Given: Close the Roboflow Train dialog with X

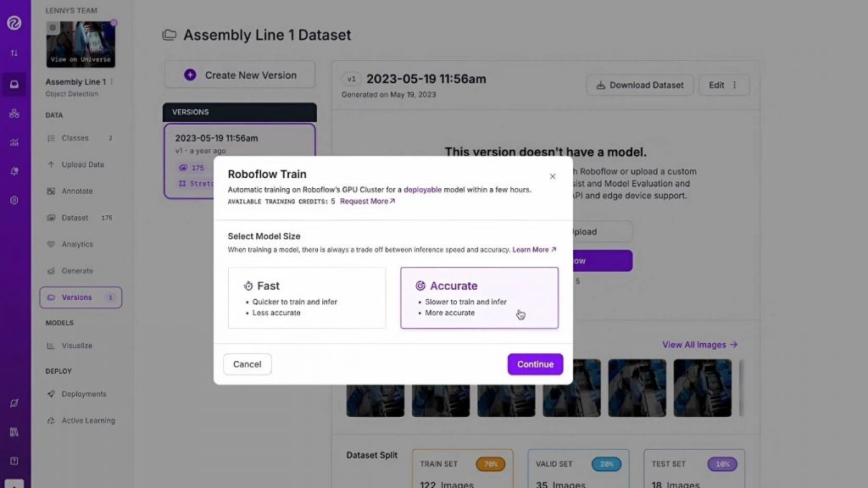Looking at the screenshot, I should tap(553, 176).
